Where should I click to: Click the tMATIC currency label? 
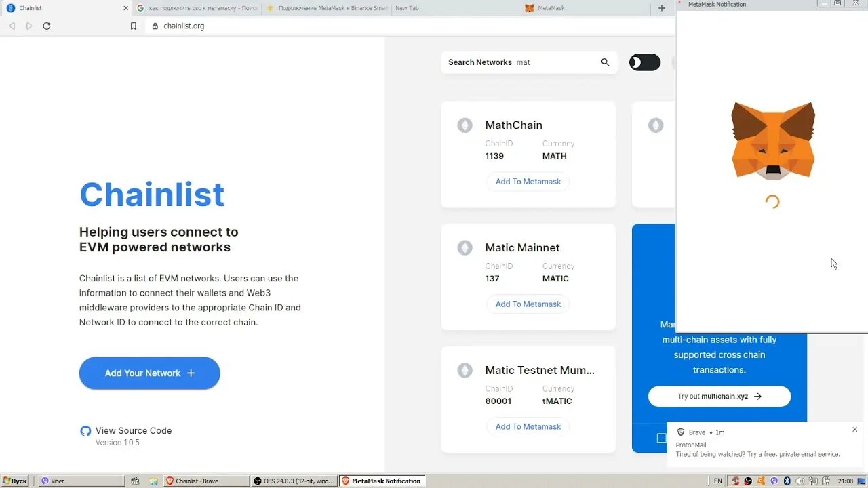tap(557, 401)
